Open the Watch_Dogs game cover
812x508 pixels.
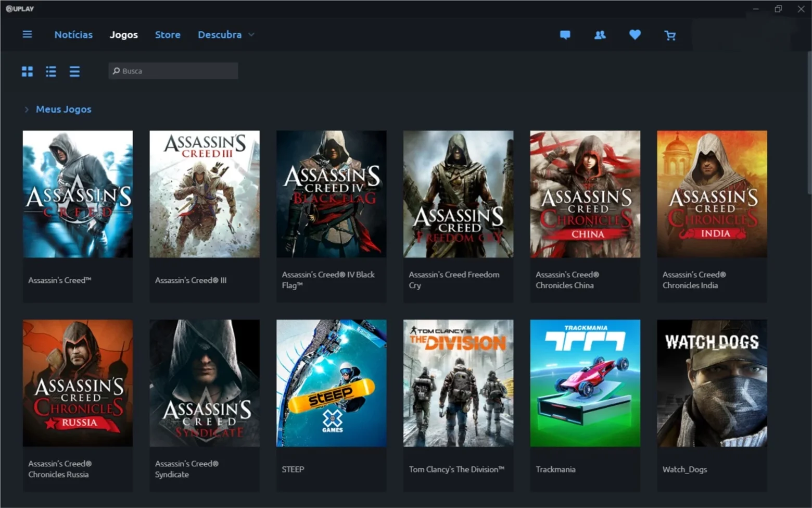[712, 383]
